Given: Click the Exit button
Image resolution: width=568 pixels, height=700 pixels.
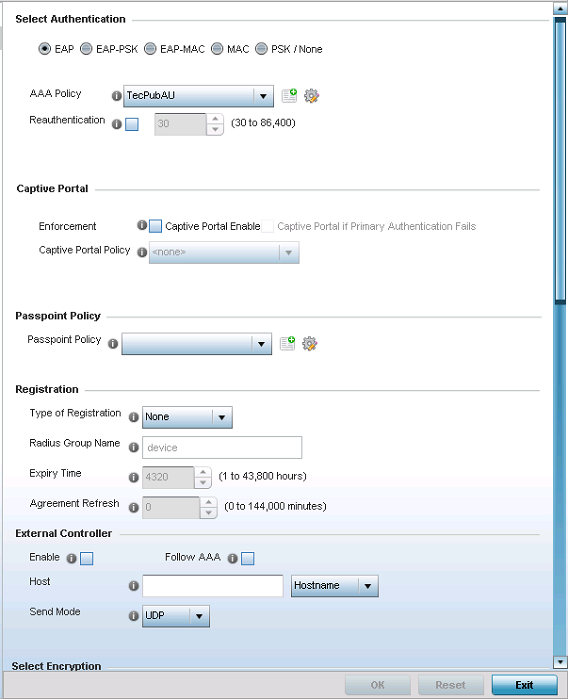Looking at the screenshot, I should click(524, 685).
